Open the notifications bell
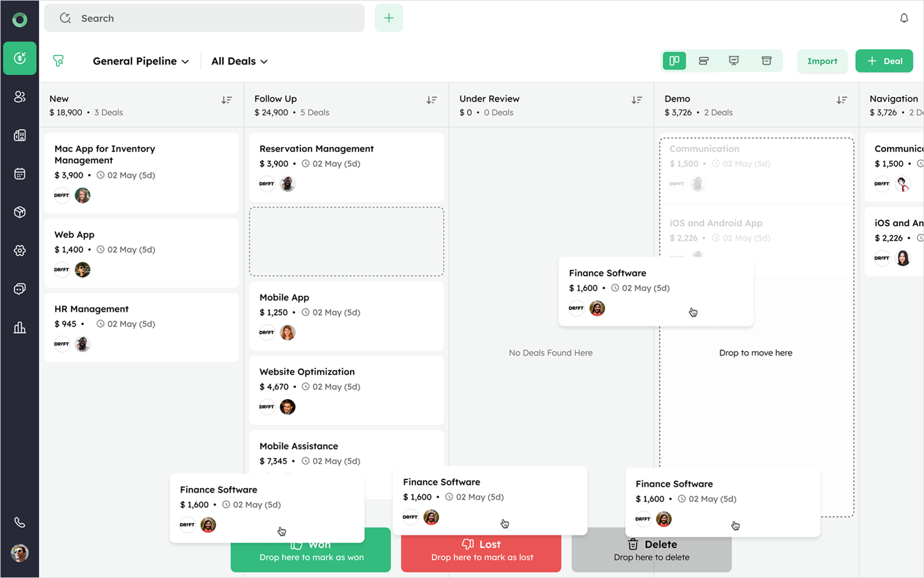Screen dimensions: 924x578 (904, 18)
